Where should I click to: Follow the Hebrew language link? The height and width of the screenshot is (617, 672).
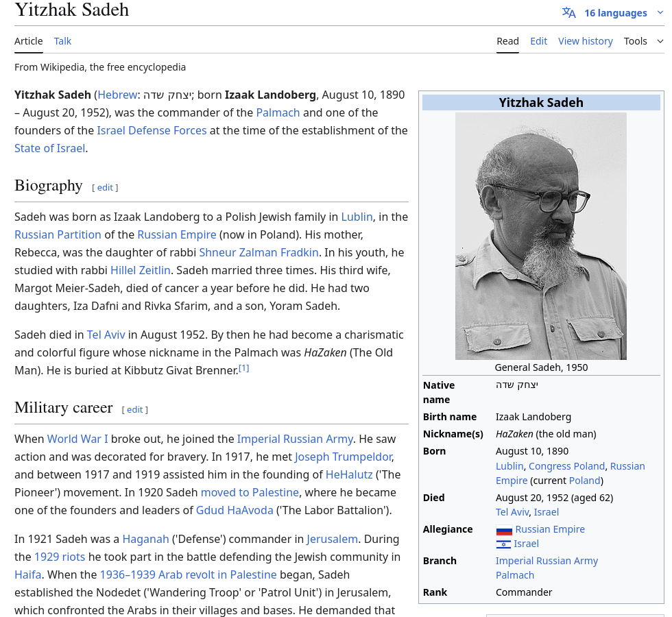coord(117,95)
